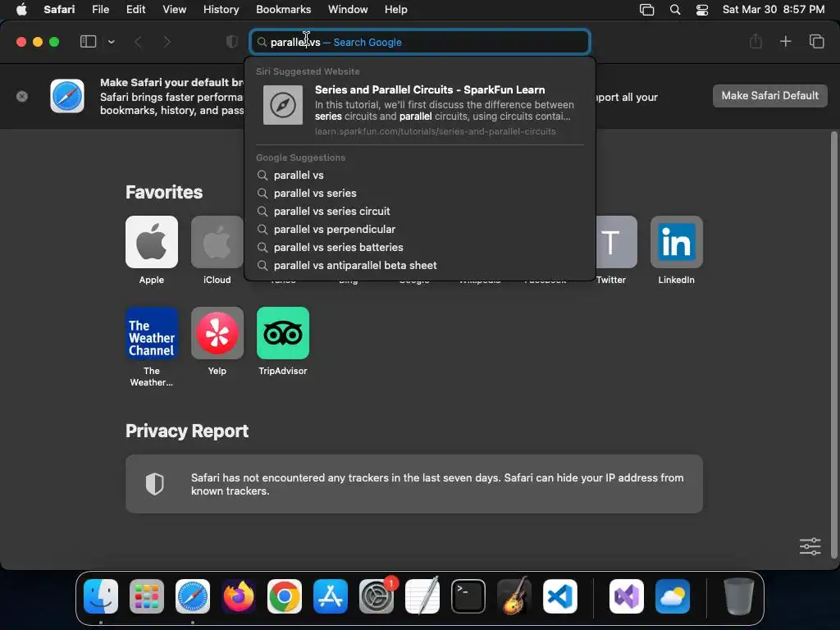Open the privacy shield in toolbar
This screenshot has height=630, width=840.
[x=231, y=42]
